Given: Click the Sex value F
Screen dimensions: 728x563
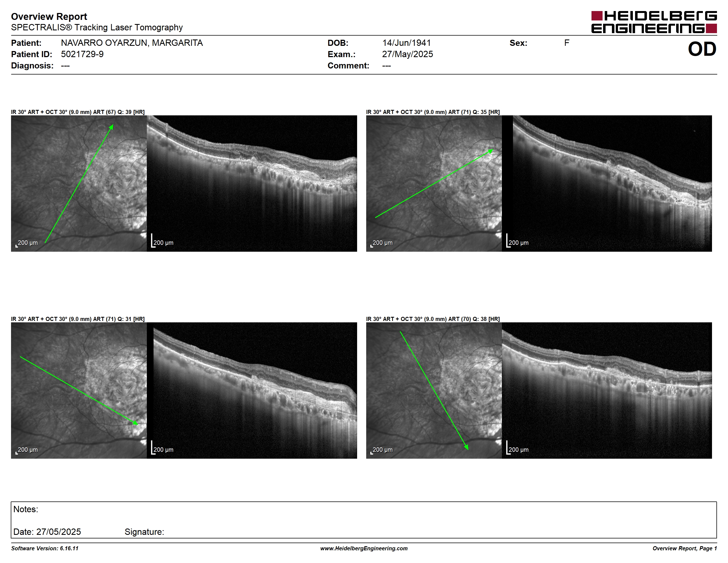Looking at the screenshot, I should tap(567, 43).
